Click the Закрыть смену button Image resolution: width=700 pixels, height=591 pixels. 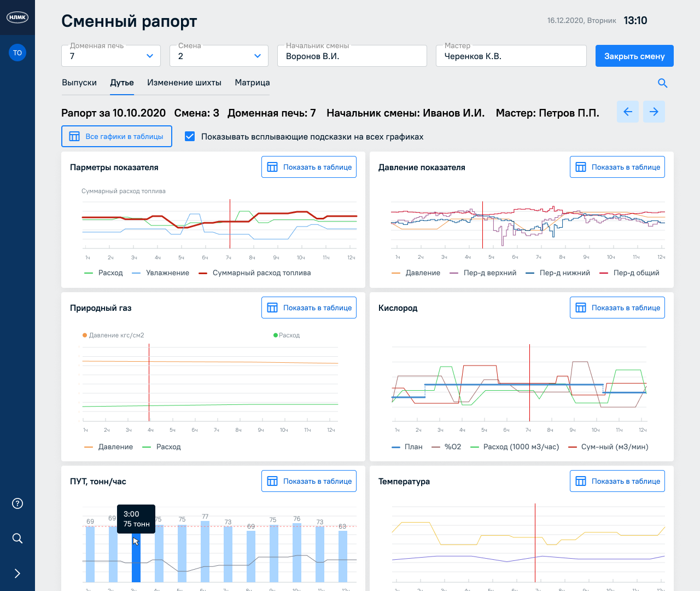pyautogui.click(x=634, y=56)
